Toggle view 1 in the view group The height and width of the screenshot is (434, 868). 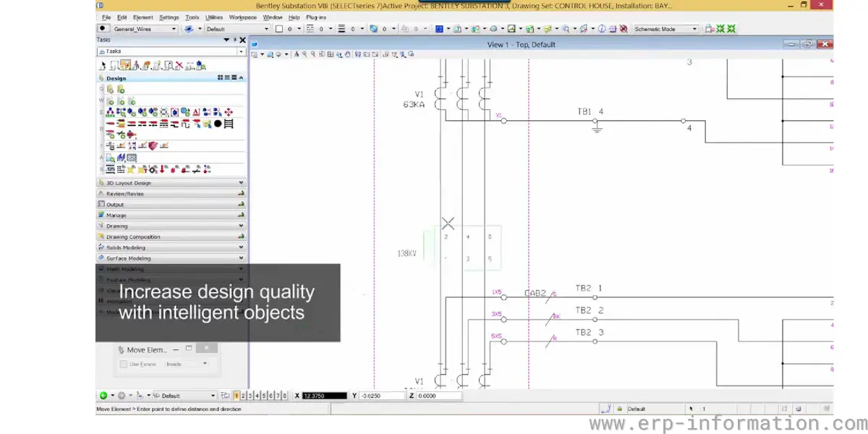[237, 396]
